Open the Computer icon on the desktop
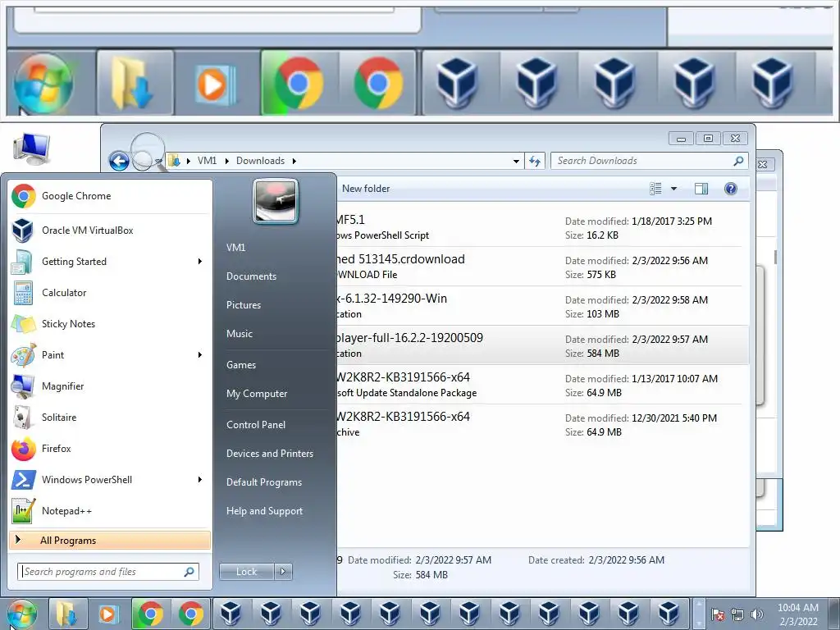840x630 pixels. click(x=32, y=149)
